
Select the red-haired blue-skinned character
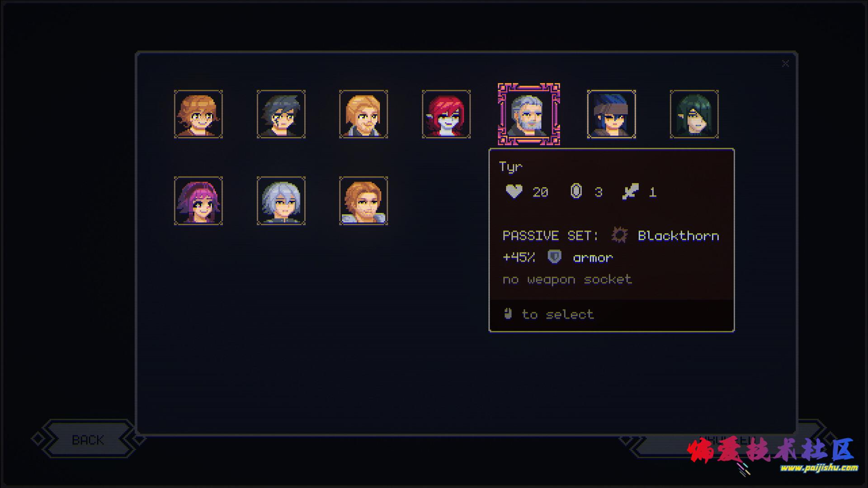[446, 114]
